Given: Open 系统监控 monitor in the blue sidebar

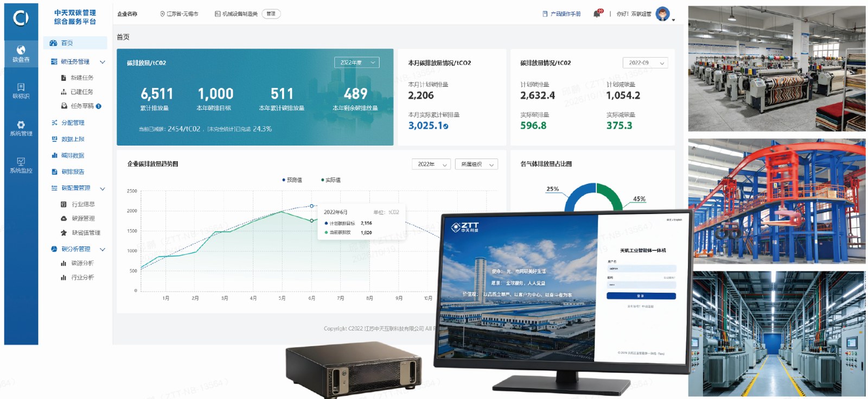Looking at the screenshot, I should [21, 165].
